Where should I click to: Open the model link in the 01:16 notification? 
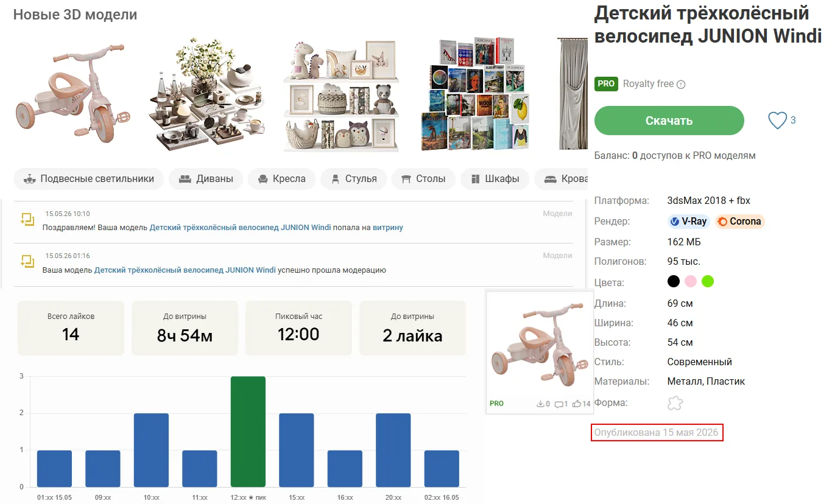click(185, 270)
